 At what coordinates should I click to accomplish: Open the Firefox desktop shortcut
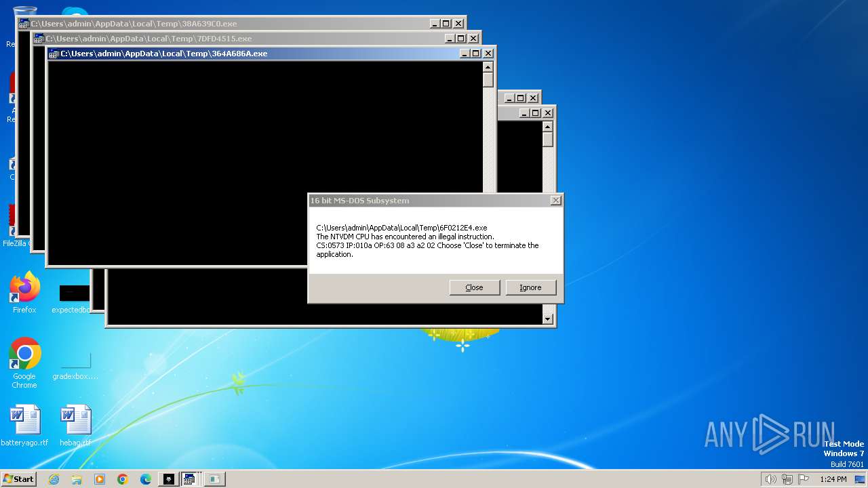coord(24,293)
